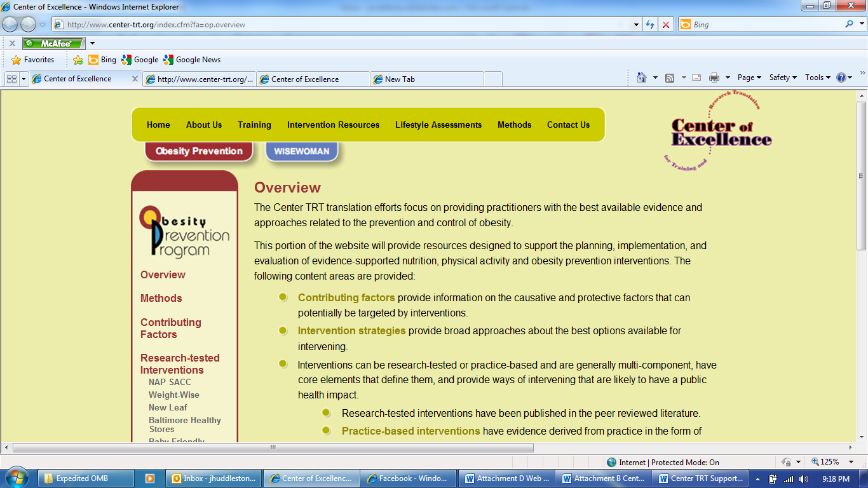Screen dimensions: 868x488
Task: Open the Recent Pages dropdown arrow
Action: click(43, 25)
